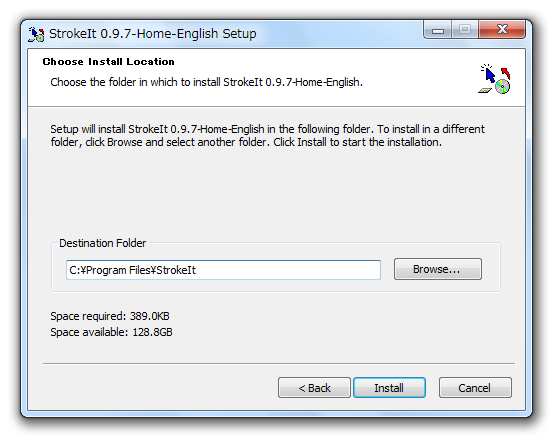Go back with the < Back button

(x=314, y=388)
